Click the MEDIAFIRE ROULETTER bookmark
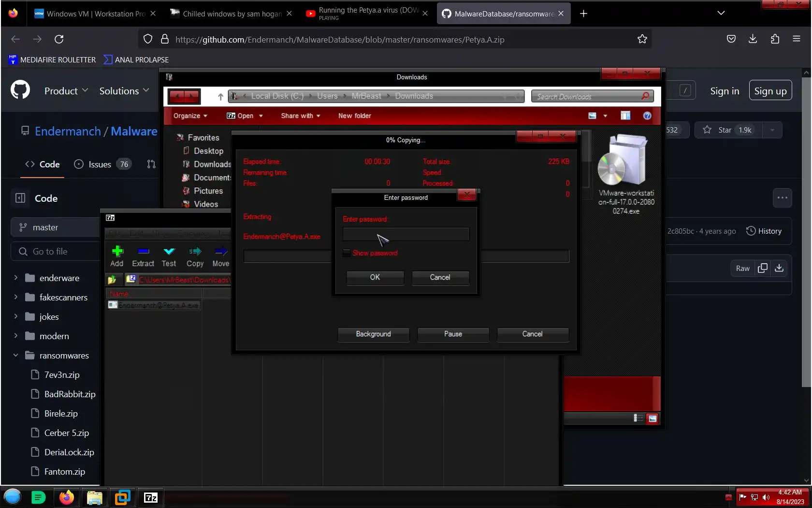The width and height of the screenshot is (812, 508). 52,60
